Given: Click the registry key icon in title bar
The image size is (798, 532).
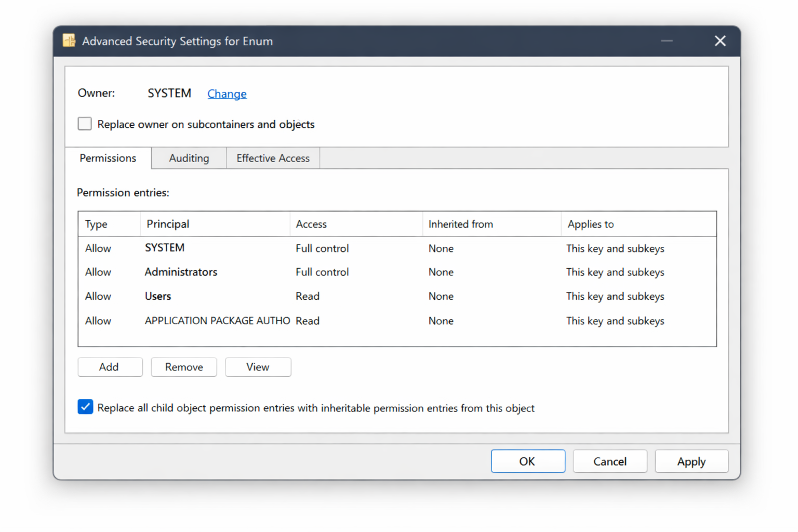Looking at the screenshot, I should [x=69, y=41].
